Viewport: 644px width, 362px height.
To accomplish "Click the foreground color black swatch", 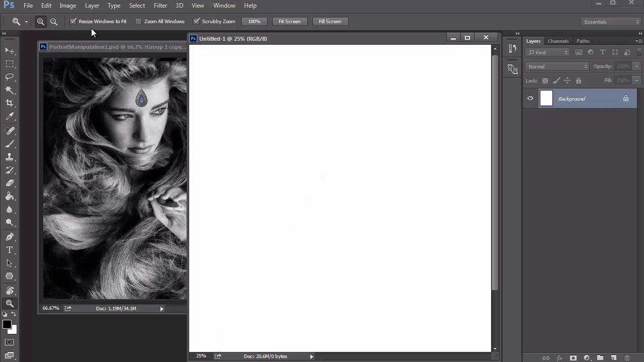I will pyautogui.click(x=7, y=325).
